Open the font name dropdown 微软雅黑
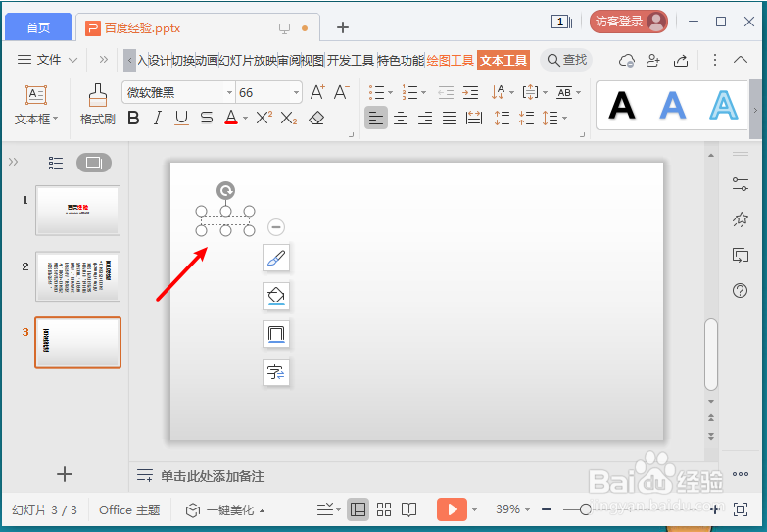The width and height of the screenshot is (767, 532). click(229, 92)
